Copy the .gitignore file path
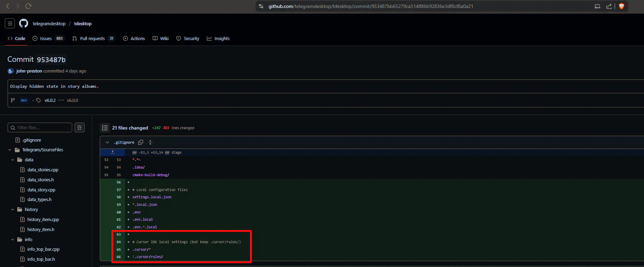Image resolution: width=644 pixels, height=267 pixels. (x=141, y=142)
